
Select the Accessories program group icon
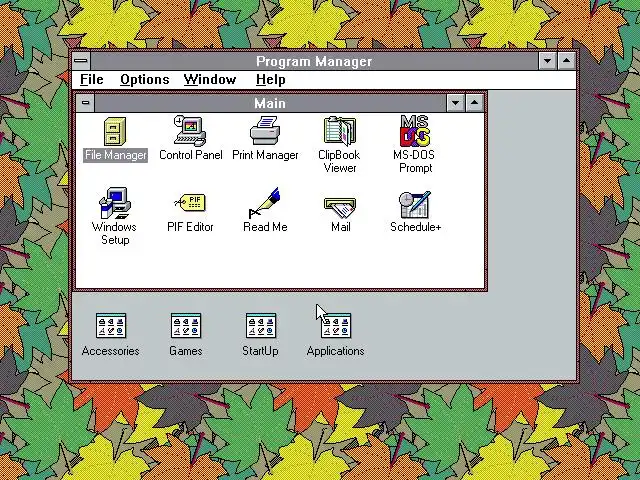click(111, 326)
